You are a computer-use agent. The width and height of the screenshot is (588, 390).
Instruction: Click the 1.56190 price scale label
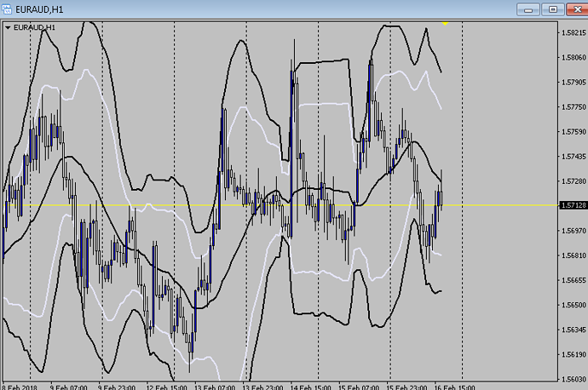[x=574, y=354]
